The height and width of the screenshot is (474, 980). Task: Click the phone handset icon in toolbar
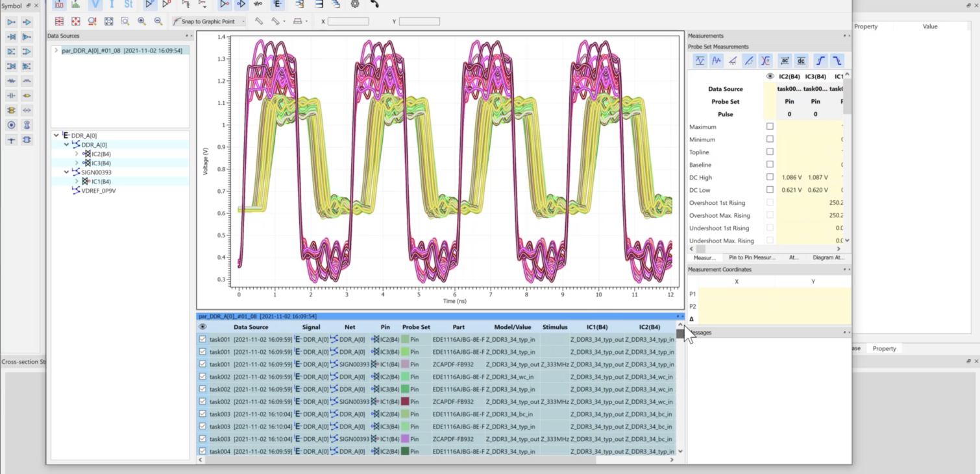tap(375, 4)
